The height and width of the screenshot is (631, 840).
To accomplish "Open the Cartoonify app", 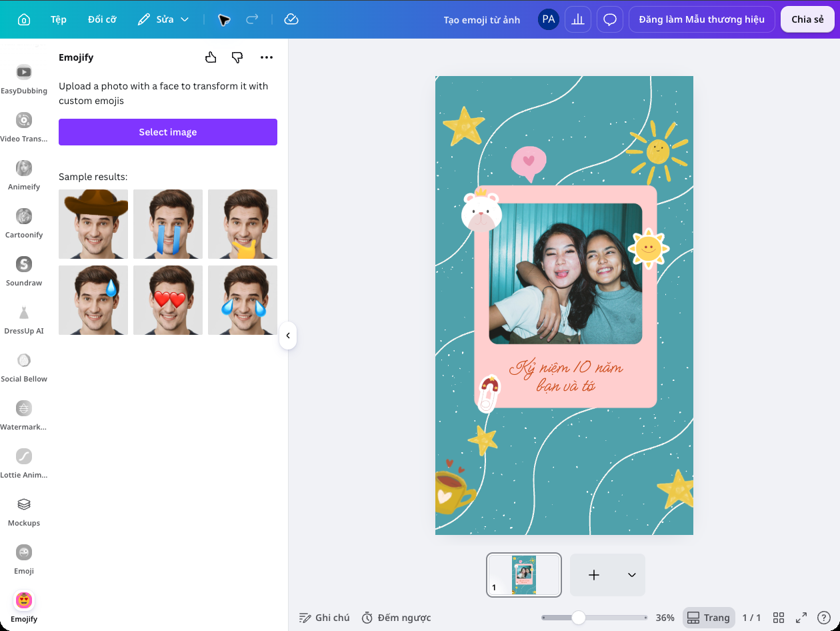I will [24, 223].
